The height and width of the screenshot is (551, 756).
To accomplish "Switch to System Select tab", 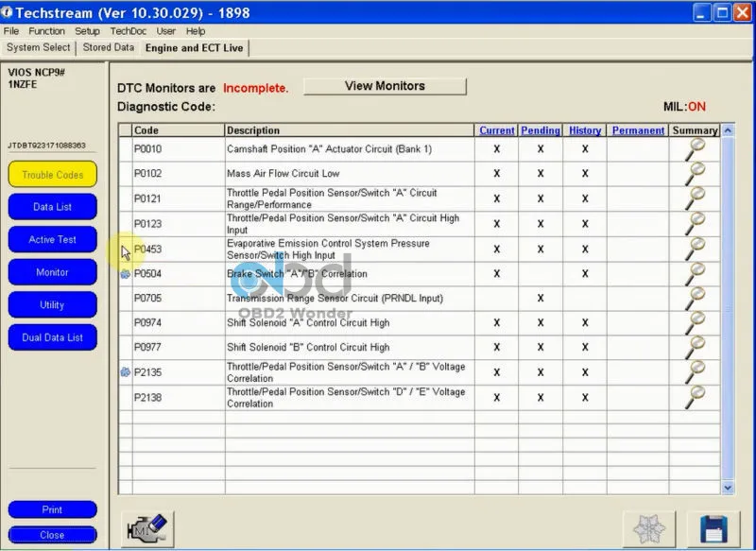I will pos(38,47).
